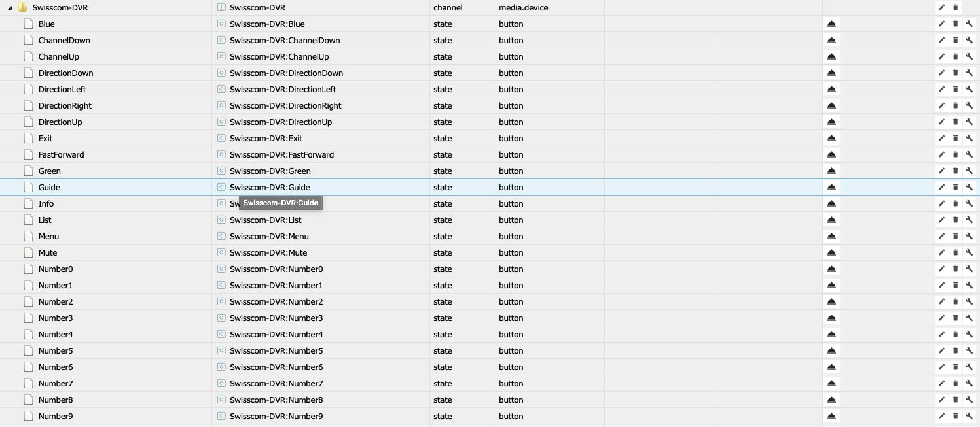980x427 pixels.
Task: Edit the FastForward object
Action: 941,154
